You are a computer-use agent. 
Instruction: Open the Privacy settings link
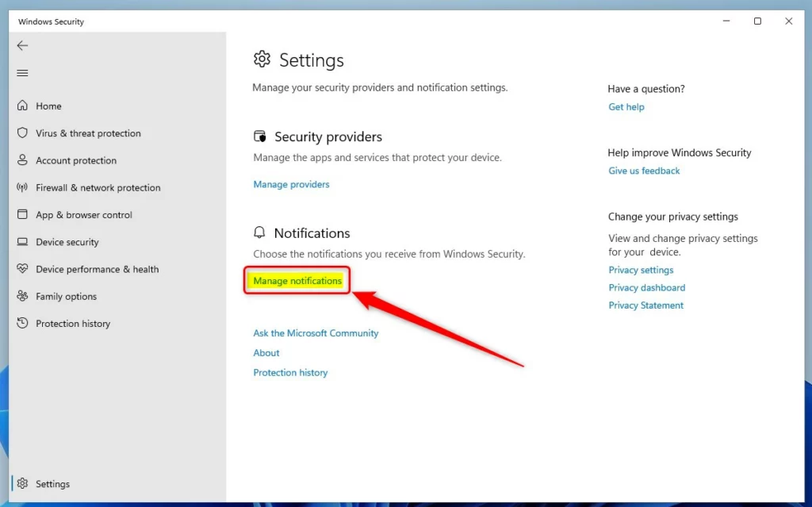coord(641,270)
